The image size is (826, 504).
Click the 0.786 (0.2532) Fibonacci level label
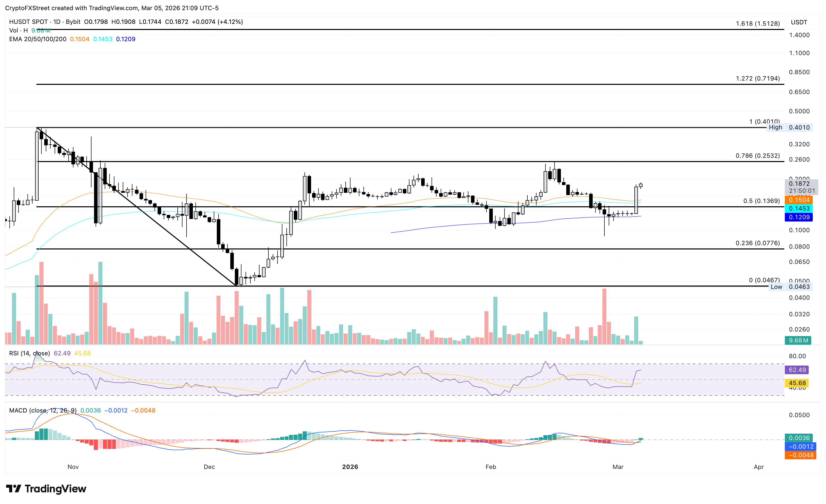tap(757, 156)
